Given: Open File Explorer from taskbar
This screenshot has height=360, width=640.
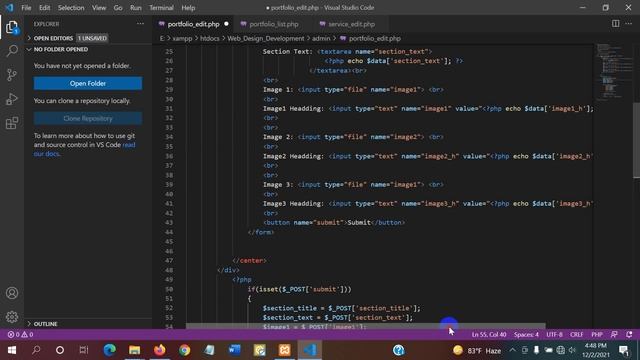Looking at the screenshot, I should pos(134,350).
